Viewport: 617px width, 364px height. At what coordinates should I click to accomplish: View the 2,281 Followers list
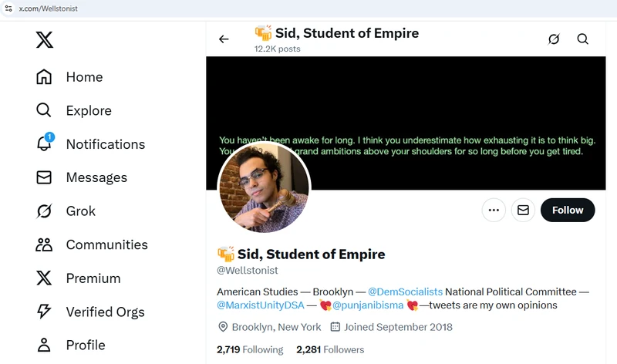(x=330, y=349)
